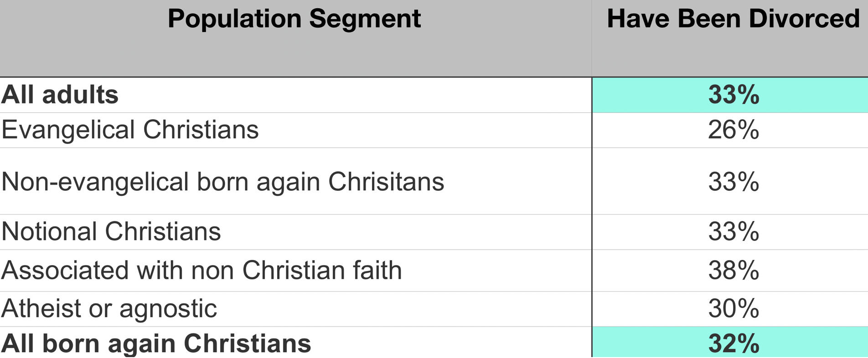The image size is (868, 358).
Task: Click the 30% divorce value
Action: (x=734, y=308)
